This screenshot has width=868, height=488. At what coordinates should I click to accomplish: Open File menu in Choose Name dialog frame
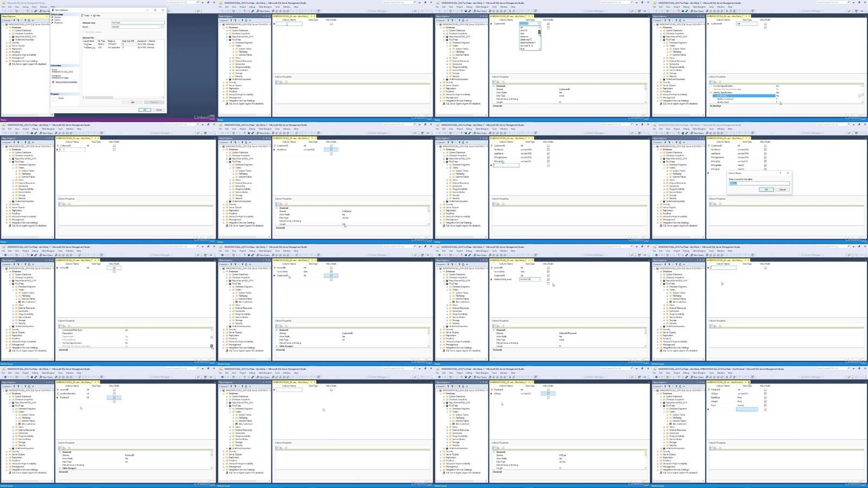pos(654,129)
